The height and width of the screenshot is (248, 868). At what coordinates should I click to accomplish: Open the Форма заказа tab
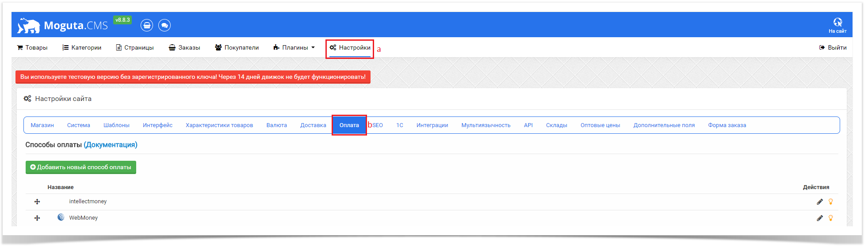point(727,125)
